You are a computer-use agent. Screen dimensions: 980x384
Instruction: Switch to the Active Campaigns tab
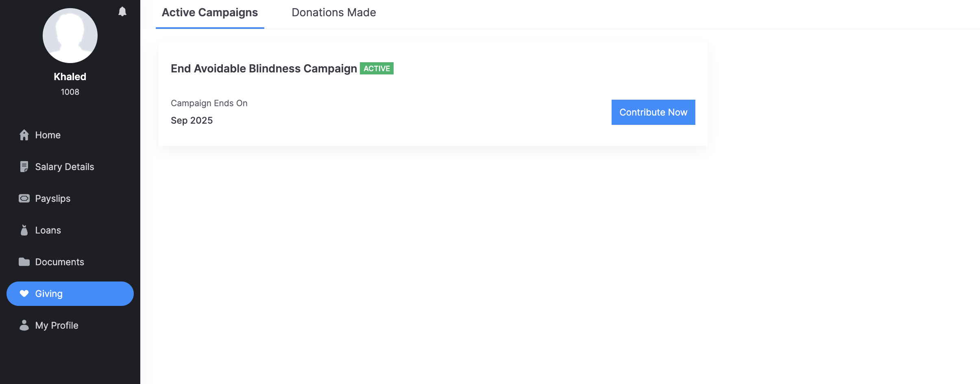210,13
